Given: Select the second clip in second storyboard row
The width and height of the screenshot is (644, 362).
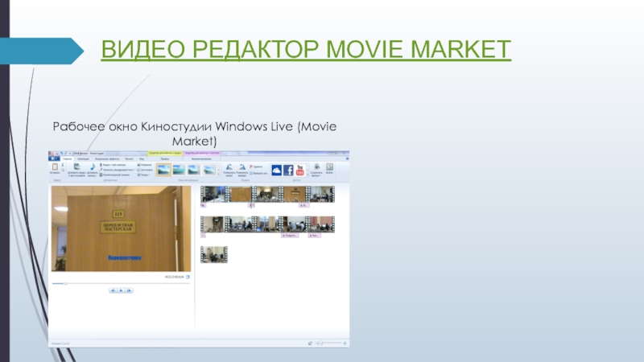Looking at the screenshot, I should point(241,224).
